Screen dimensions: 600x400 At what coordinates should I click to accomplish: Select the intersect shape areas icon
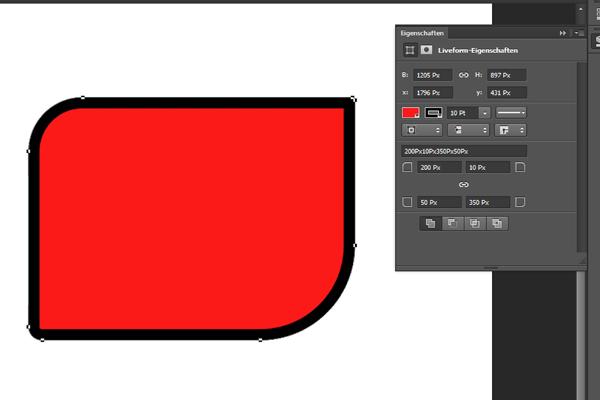[x=474, y=224]
